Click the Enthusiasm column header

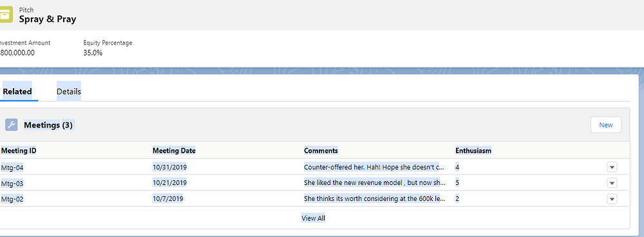click(x=473, y=151)
